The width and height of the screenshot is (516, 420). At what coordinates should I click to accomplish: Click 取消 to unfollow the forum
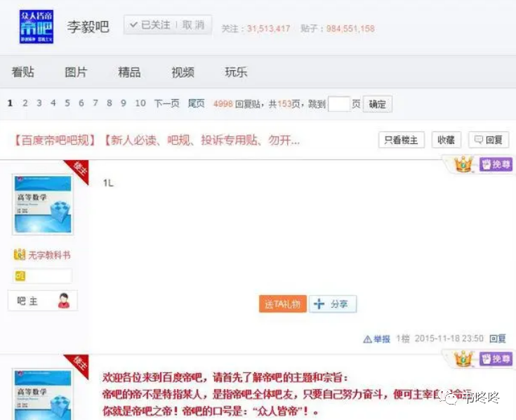[x=194, y=25]
